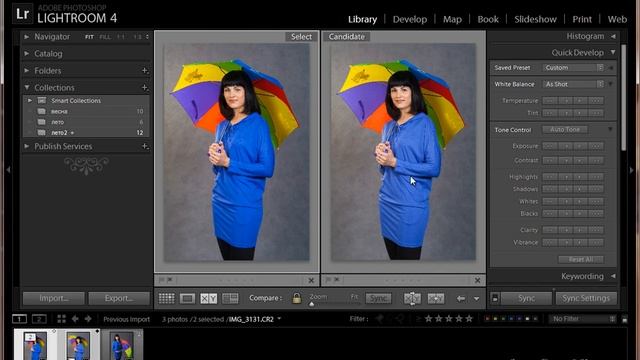Open the toolbar content dropdown arrow
The width and height of the screenshot is (640, 360).
tap(476, 299)
